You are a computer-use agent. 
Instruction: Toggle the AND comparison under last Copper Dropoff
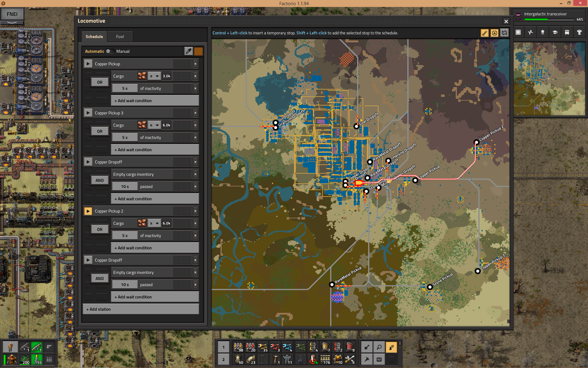(100, 278)
